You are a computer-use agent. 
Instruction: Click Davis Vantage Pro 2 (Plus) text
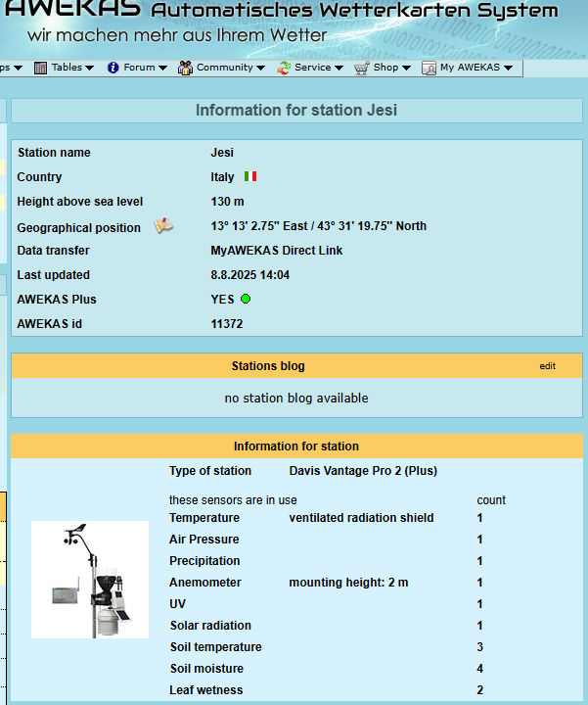(363, 471)
